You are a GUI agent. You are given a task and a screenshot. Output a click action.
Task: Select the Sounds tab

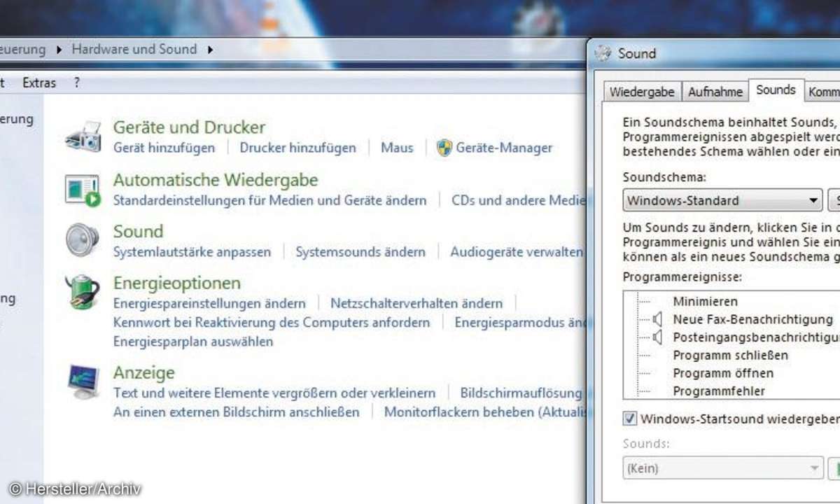(x=776, y=90)
